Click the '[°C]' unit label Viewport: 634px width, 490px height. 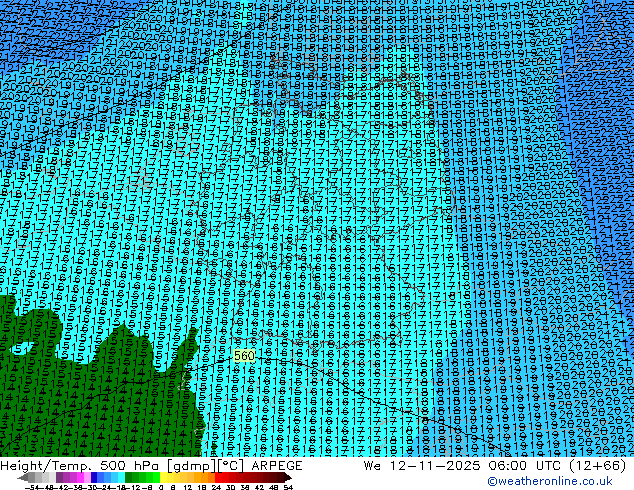click(230, 466)
